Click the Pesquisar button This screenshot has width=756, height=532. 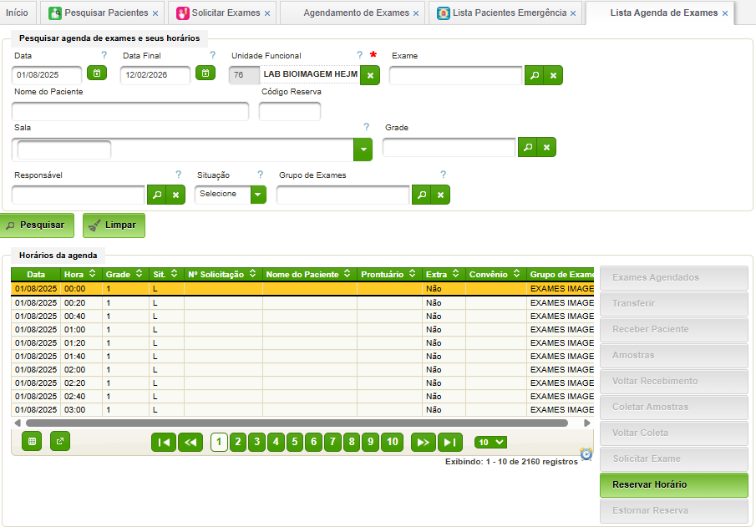37,225
